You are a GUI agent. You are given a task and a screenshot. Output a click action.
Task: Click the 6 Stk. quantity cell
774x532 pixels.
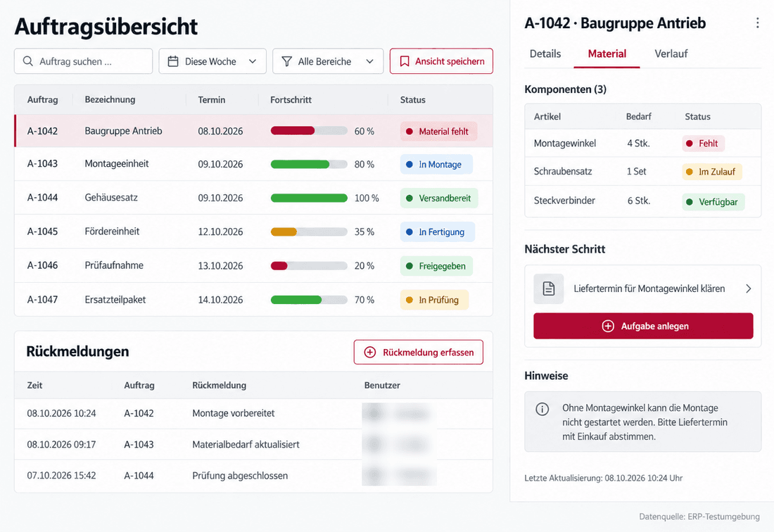(639, 201)
